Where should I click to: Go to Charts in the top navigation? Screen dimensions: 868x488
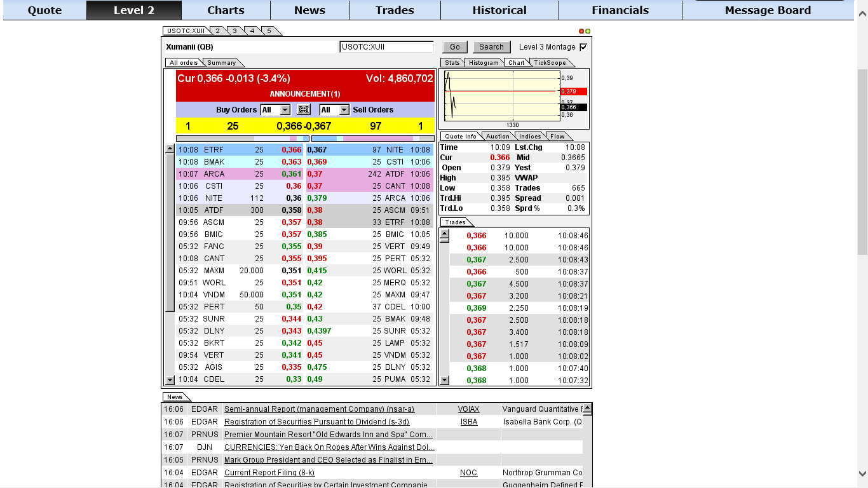click(226, 10)
